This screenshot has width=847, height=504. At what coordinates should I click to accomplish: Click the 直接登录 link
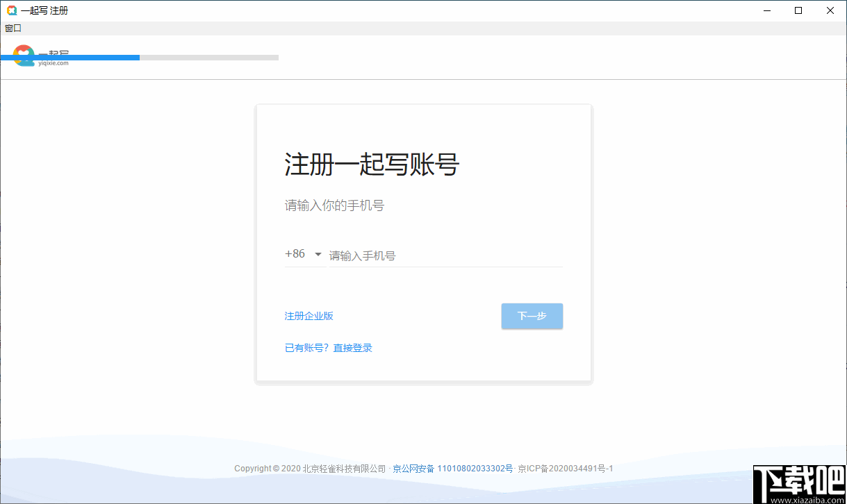352,347
